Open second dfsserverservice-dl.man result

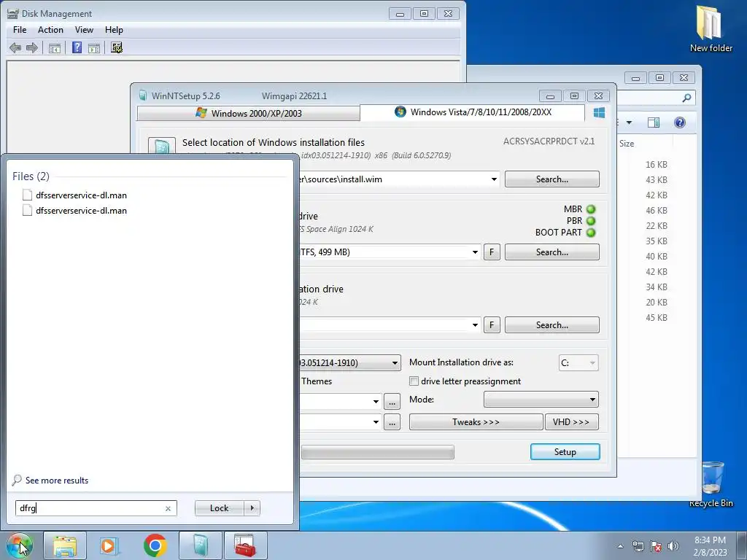point(81,211)
